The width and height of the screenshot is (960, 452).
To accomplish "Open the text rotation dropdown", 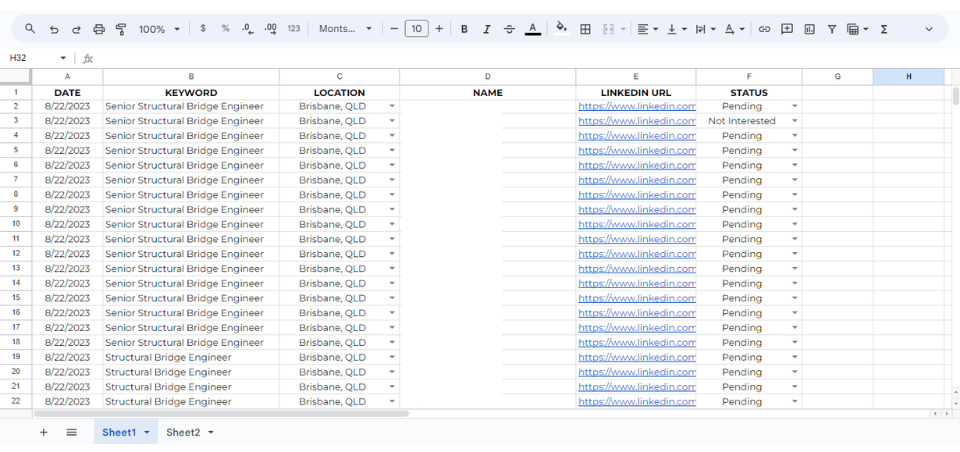I will 734,29.
